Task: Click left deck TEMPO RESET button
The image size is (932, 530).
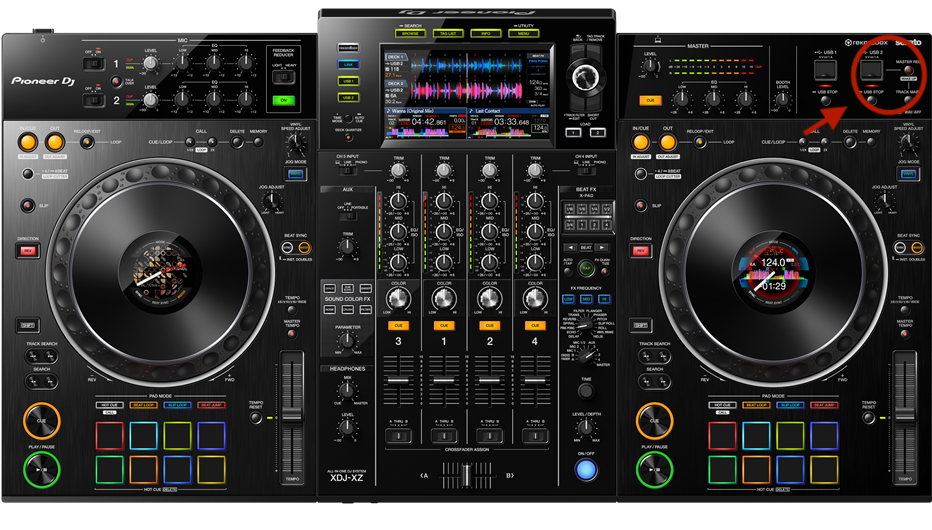Action: [256, 418]
